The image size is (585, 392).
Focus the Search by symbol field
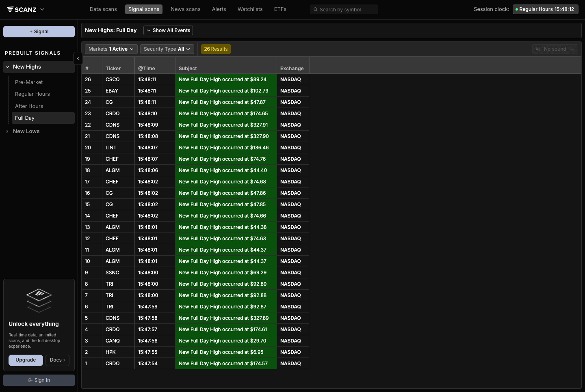[344, 9]
